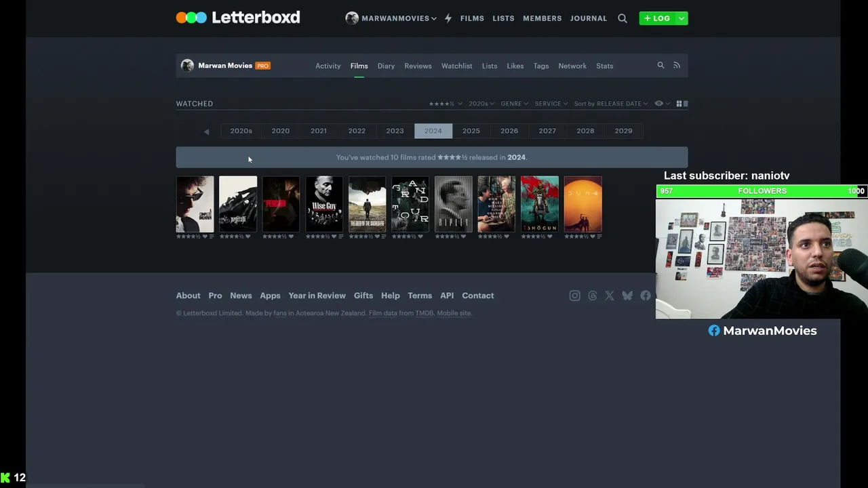
Task: Switch to the Tags profile tab
Action: 541,66
